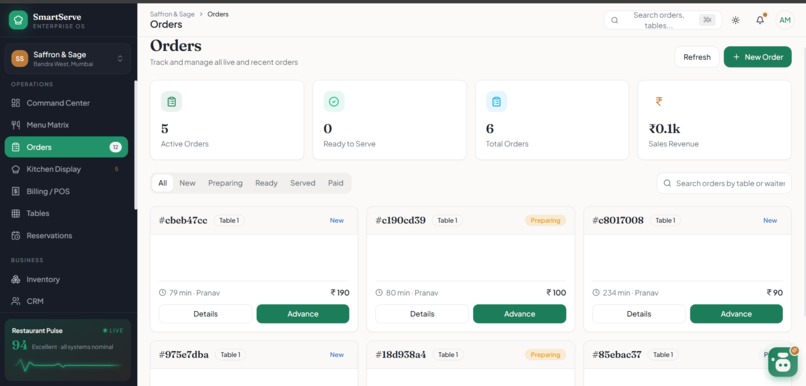
Task: Click the Ready to Serve check icon
Action: click(x=334, y=102)
